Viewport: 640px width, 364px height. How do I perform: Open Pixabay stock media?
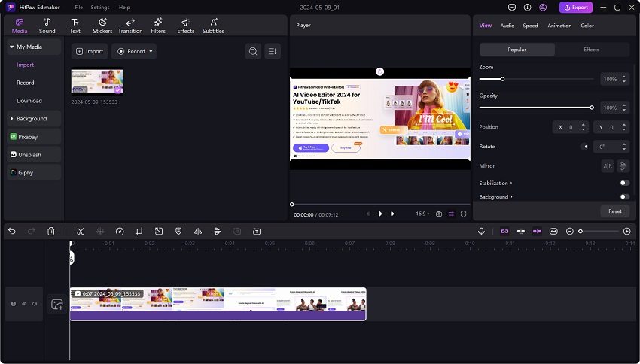(x=35, y=137)
